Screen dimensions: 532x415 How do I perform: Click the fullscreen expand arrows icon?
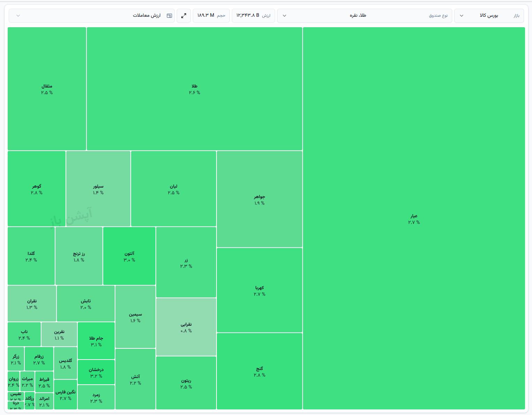184,16
